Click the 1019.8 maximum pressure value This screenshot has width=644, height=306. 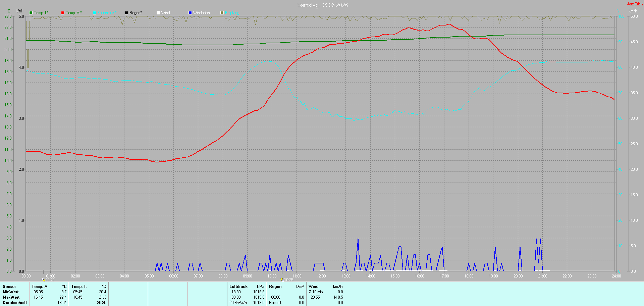pos(259,297)
